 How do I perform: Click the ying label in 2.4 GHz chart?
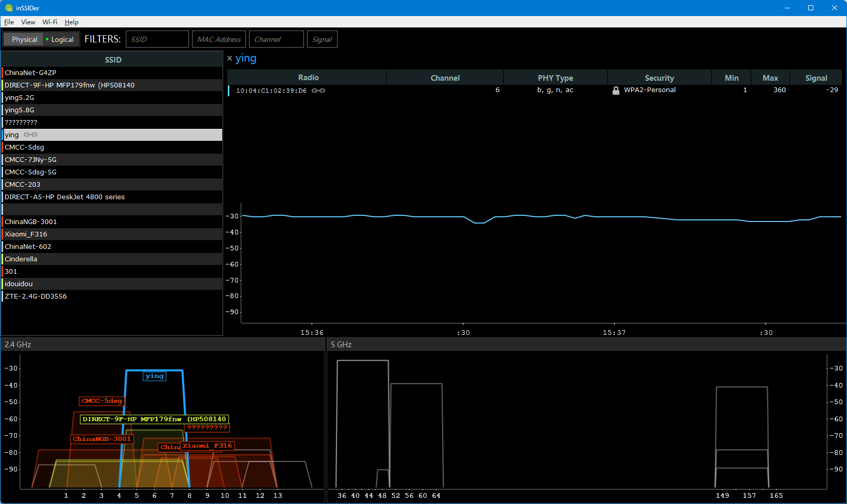(x=154, y=376)
